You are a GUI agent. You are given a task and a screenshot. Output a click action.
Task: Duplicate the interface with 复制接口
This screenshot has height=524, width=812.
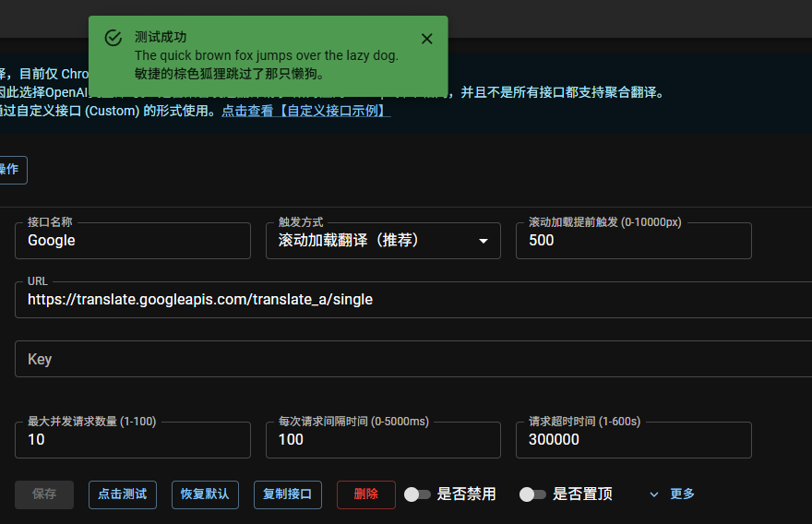click(287, 494)
